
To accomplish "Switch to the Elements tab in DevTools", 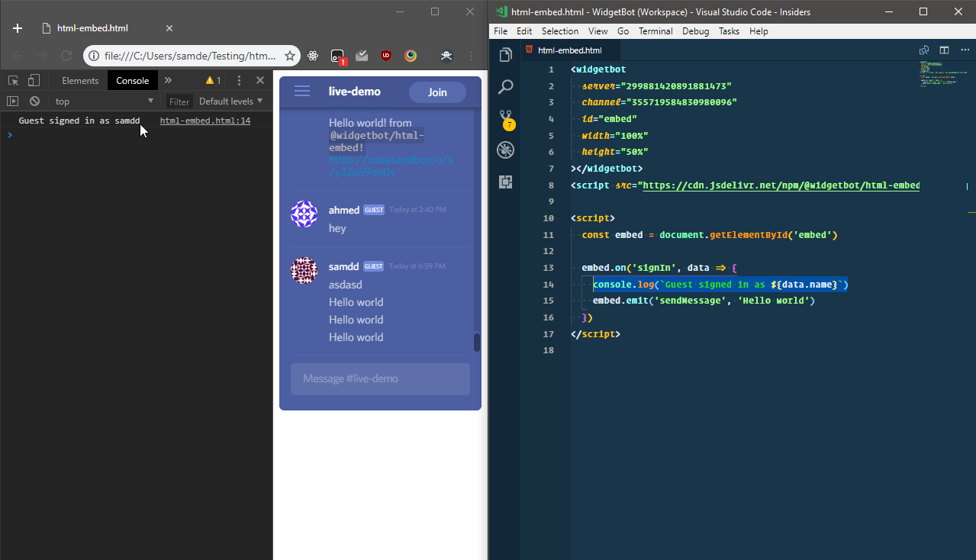I will [x=80, y=81].
